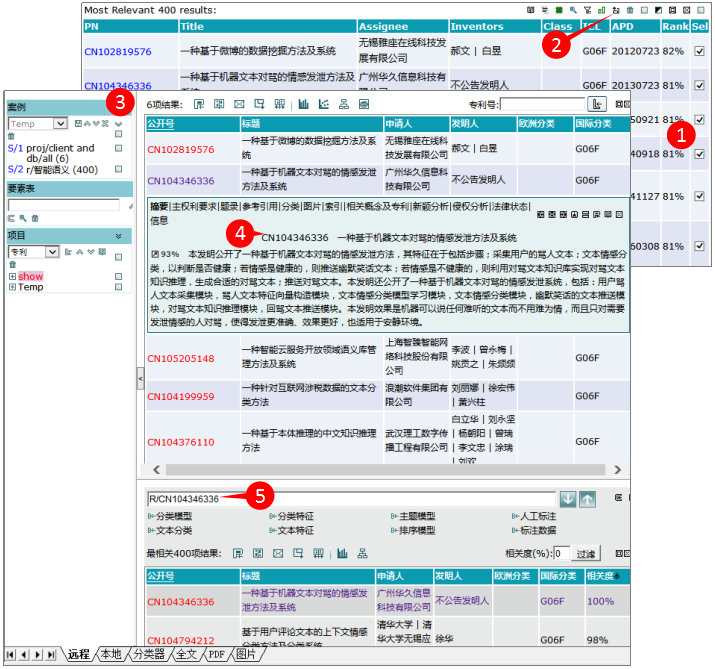Viewport: 715px width, 669px height.
Task: Click the envelope icon in 6项结果 toolbar
Action: (240, 104)
